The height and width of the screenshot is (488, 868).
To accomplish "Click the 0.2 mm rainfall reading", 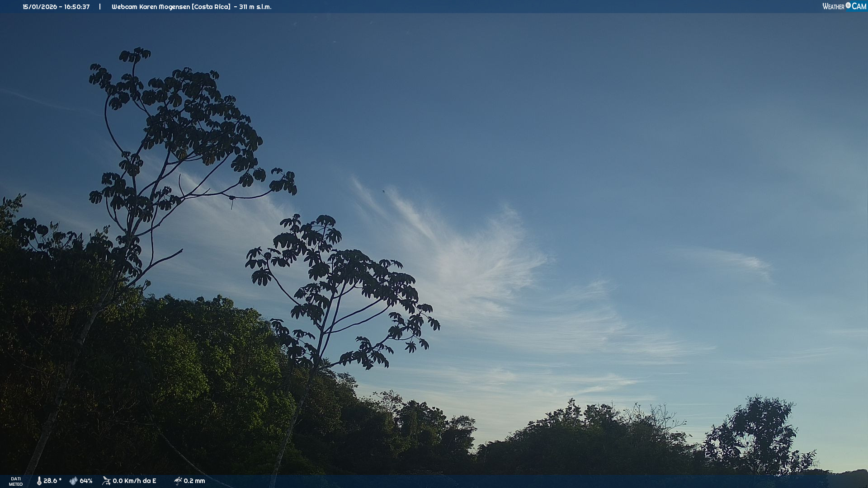I will tap(194, 481).
